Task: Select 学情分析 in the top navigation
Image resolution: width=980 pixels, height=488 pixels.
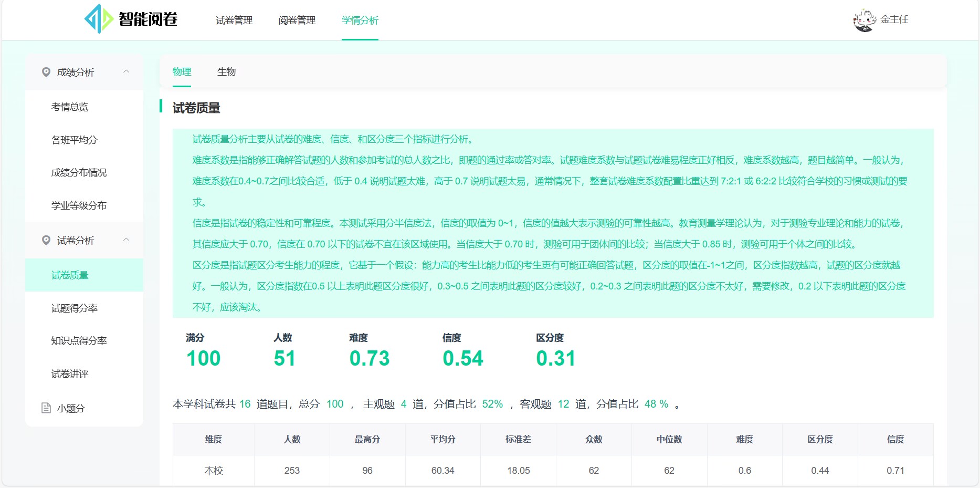Action: click(x=360, y=20)
